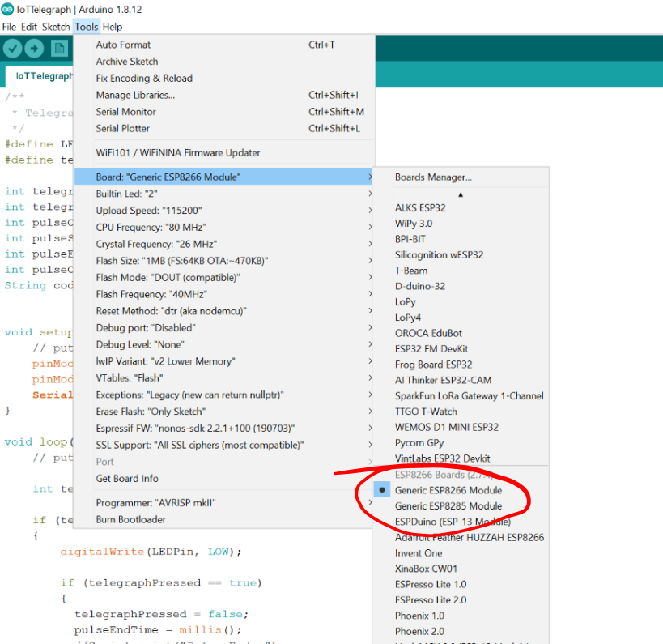Select the TTGO T-Watch board
The height and width of the screenshot is (644, 663).
click(x=461, y=412)
